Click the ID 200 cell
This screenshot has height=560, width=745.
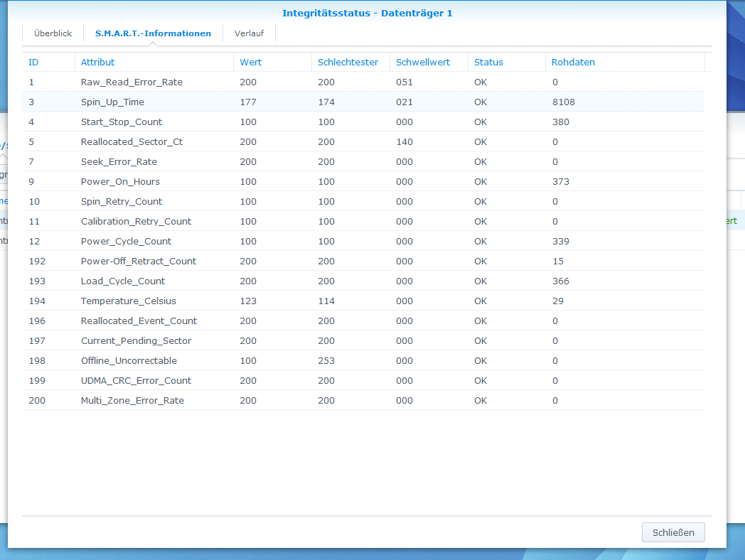(x=37, y=401)
